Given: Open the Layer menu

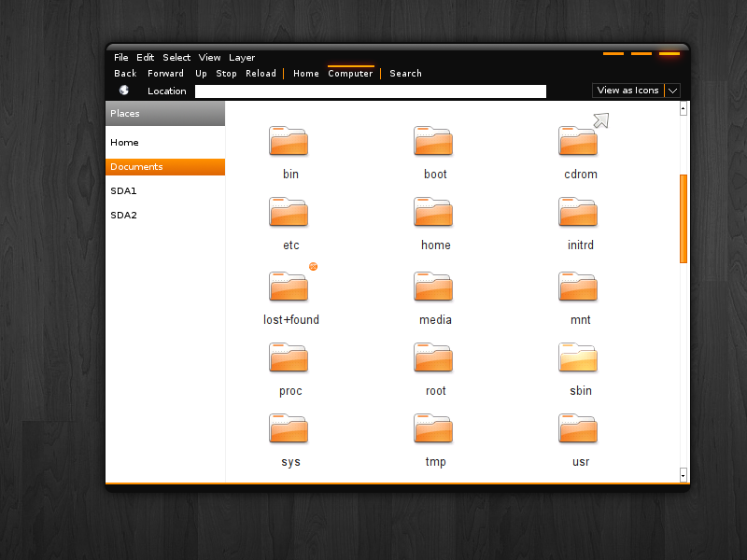Looking at the screenshot, I should [x=242, y=58].
